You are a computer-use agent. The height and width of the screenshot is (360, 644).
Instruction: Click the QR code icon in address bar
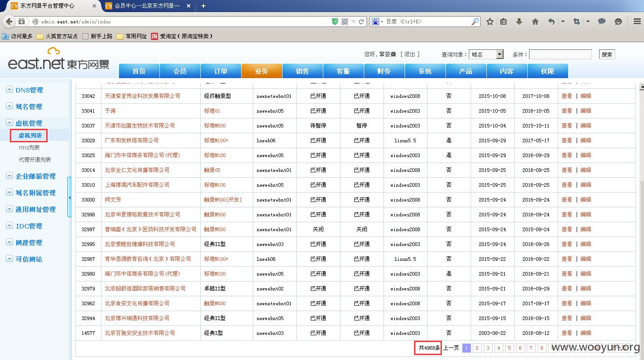click(345, 22)
